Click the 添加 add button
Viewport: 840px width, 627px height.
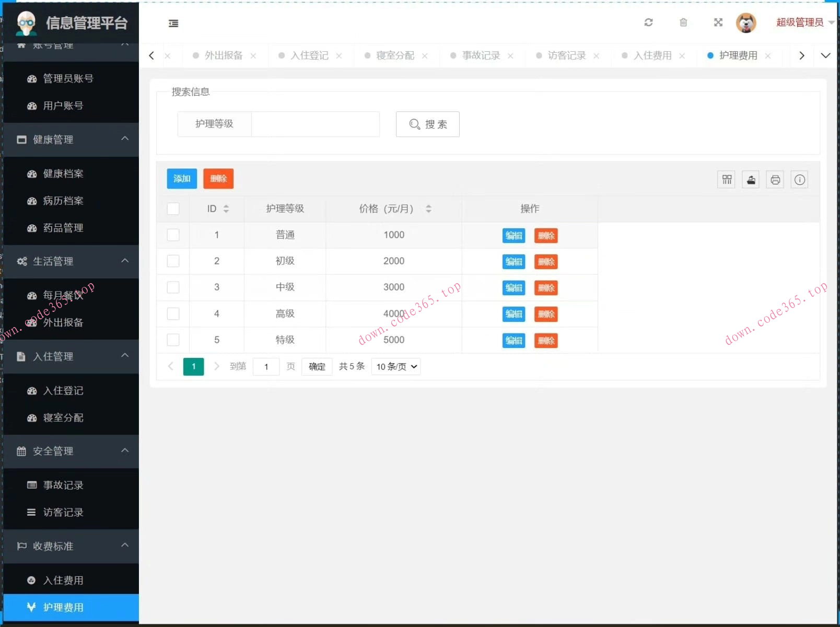coord(181,178)
